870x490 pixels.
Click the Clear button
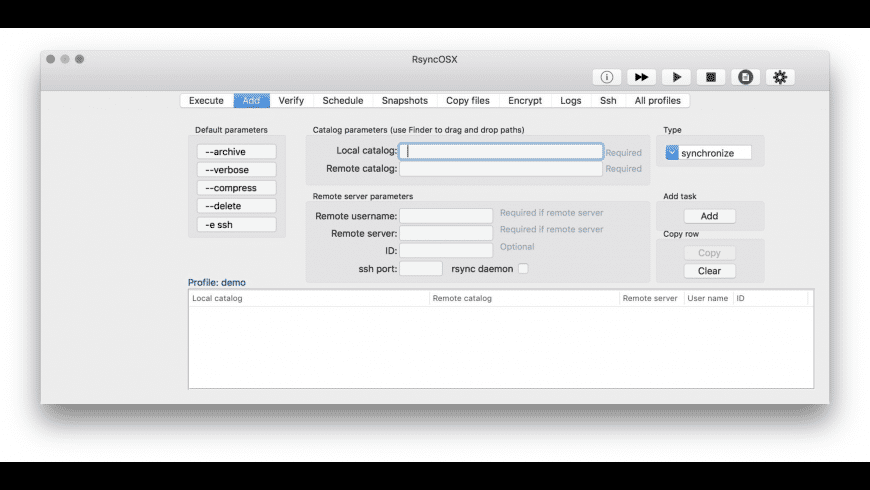pyautogui.click(x=710, y=271)
